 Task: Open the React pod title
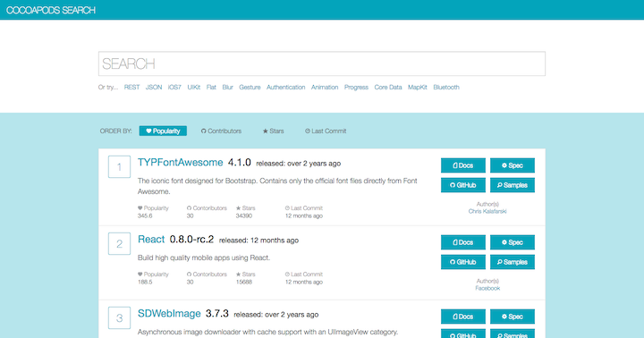point(151,239)
